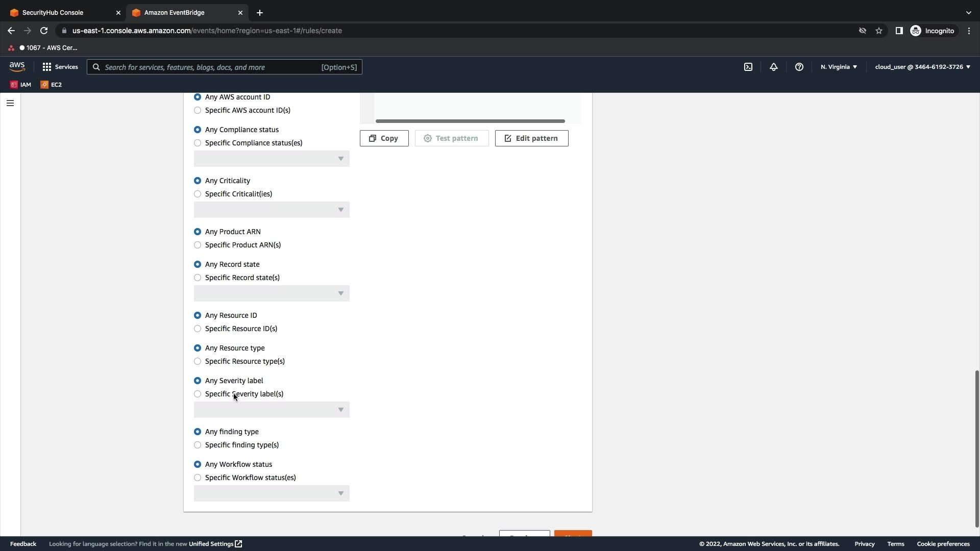Select Specific Workflow status(es) radio button
980x551 pixels.
(x=198, y=478)
